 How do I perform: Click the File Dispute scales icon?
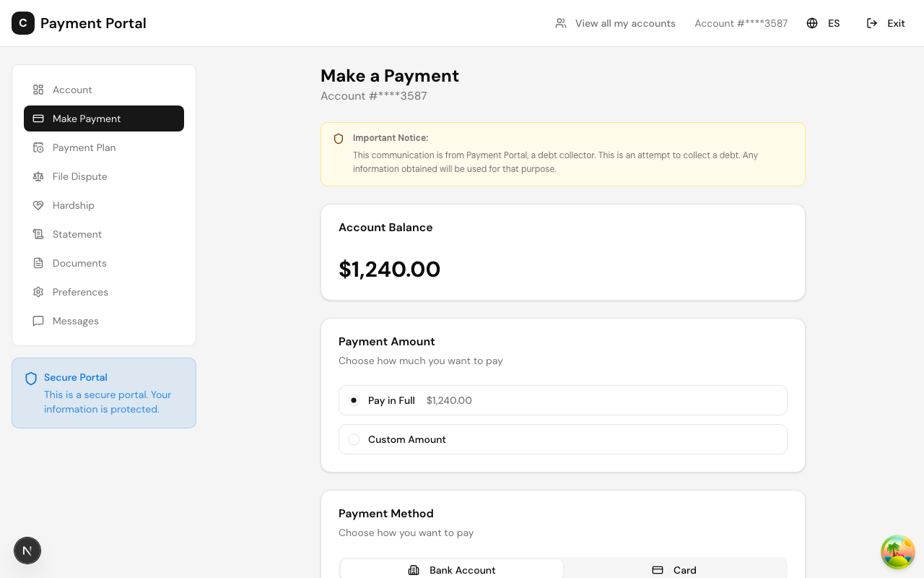(38, 176)
